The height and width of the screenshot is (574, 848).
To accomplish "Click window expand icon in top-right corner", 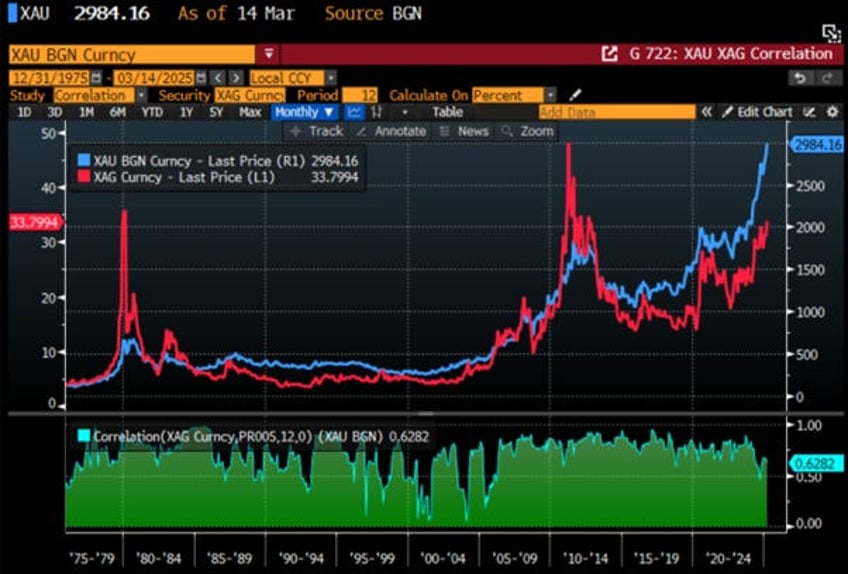I will [x=831, y=33].
